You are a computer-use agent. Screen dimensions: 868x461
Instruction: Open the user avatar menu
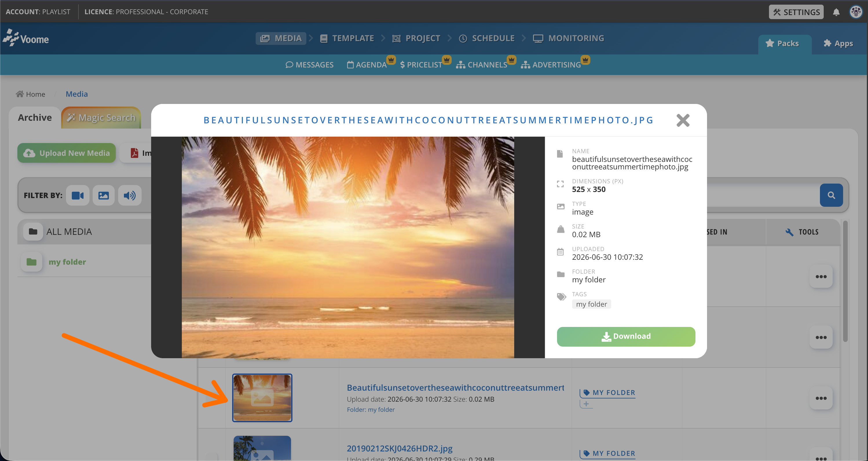[x=856, y=12]
